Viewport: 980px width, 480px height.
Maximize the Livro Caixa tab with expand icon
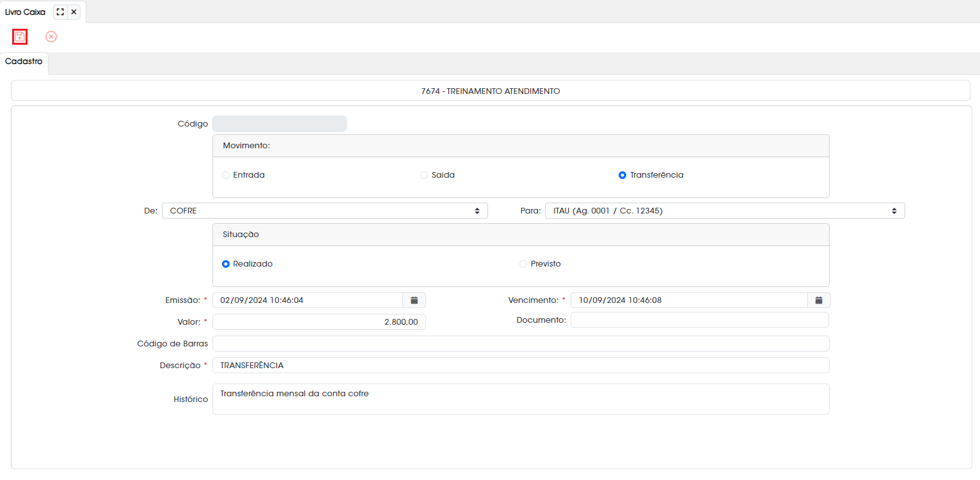[60, 12]
